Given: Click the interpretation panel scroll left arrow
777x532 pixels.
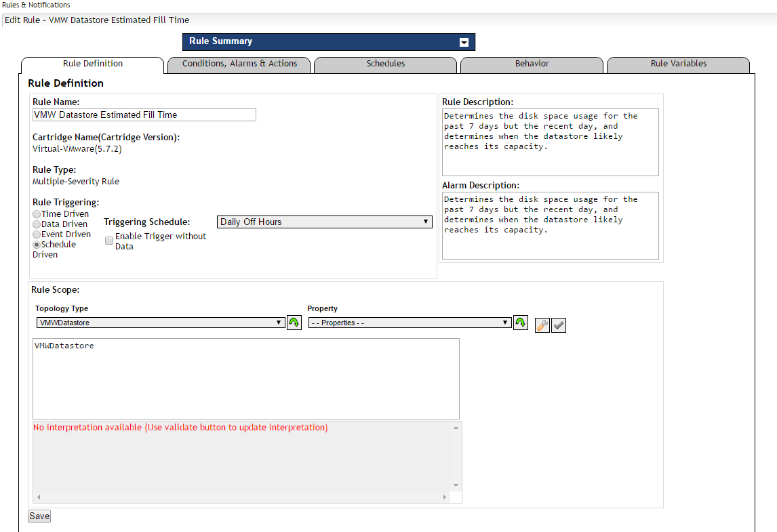Looking at the screenshot, I should 39,497.
